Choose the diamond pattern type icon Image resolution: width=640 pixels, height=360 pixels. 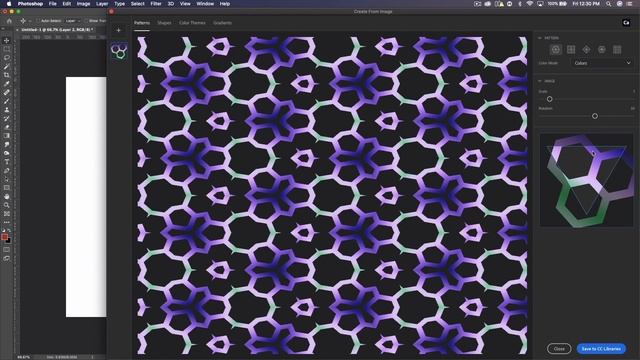pyautogui.click(x=586, y=49)
